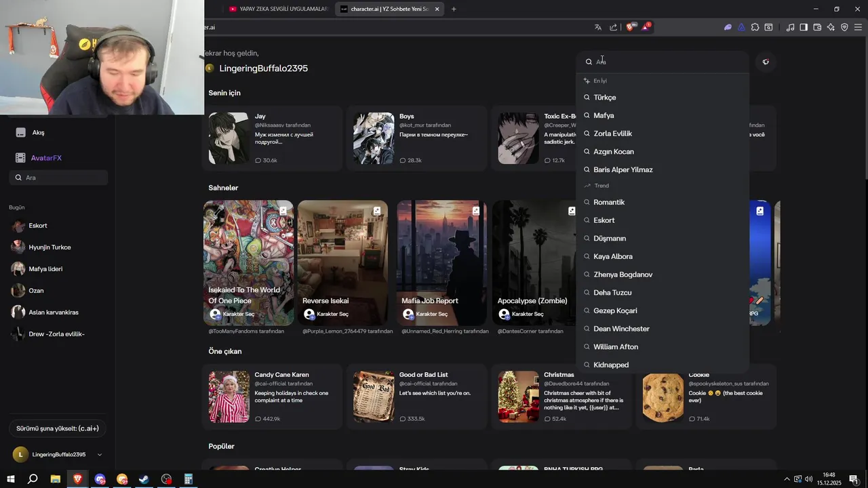Open a new browser tab

(x=454, y=9)
